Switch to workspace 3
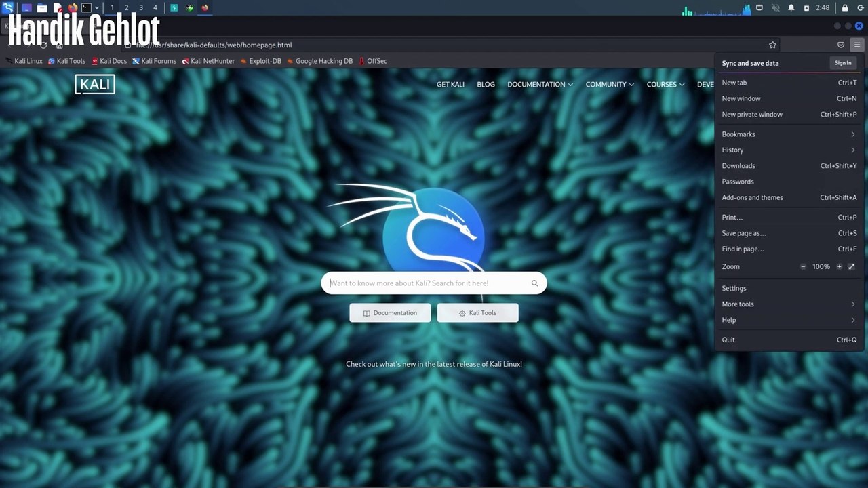The image size is (868, 488). pos(141,8)
